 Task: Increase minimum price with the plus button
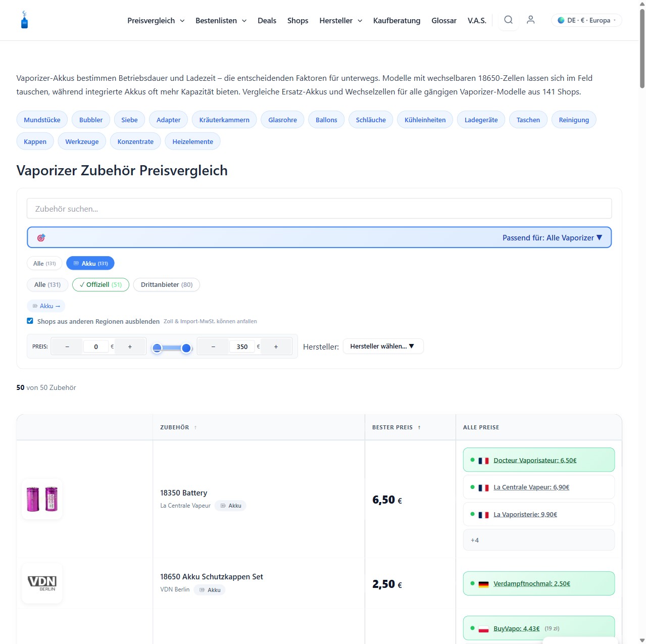click(130, 347)
